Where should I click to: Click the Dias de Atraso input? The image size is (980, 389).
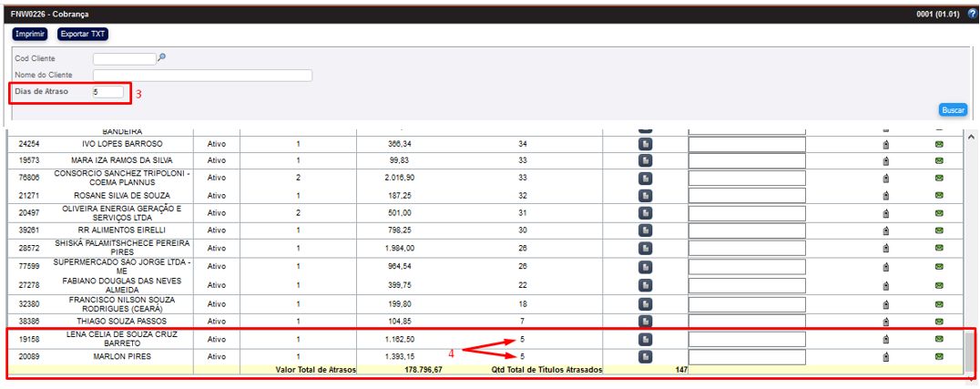[x=107, y=92]
